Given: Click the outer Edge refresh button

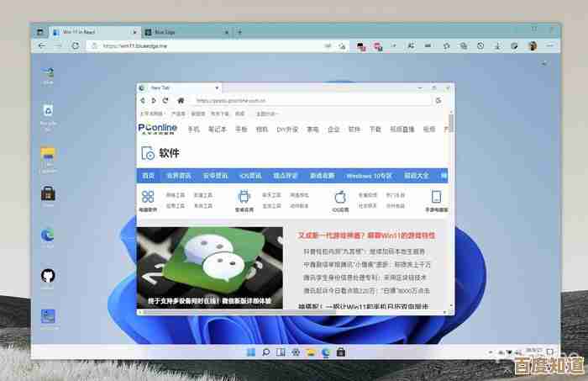Looking at the screenshot, I should click(x=75, y=46).
